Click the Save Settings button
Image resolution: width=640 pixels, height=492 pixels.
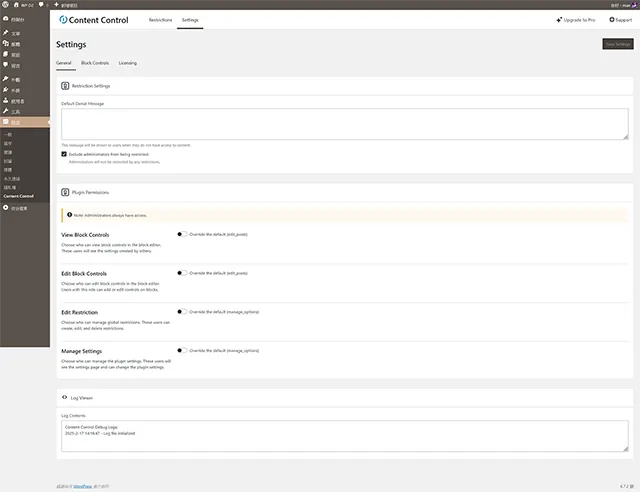pos(618,44)
